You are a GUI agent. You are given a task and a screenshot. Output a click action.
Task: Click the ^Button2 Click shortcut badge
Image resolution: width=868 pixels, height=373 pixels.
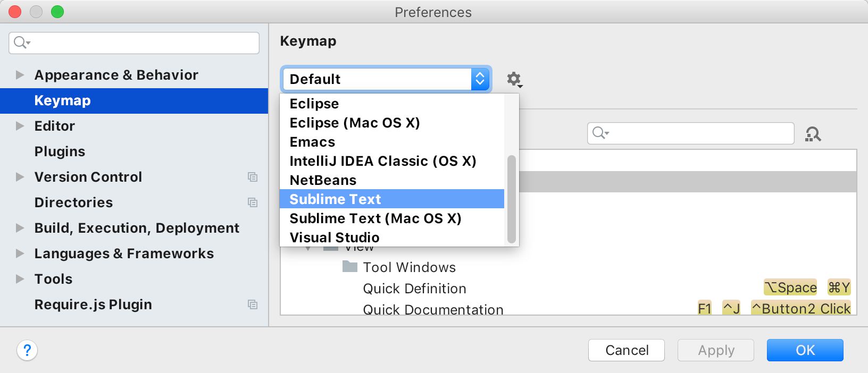tap(801, 308)
